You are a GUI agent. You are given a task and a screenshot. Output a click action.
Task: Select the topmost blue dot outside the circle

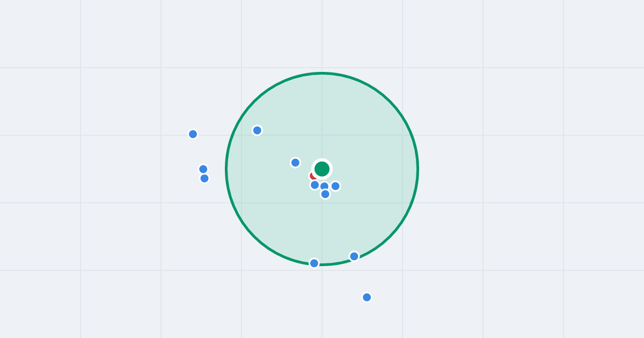click(193, 134)
